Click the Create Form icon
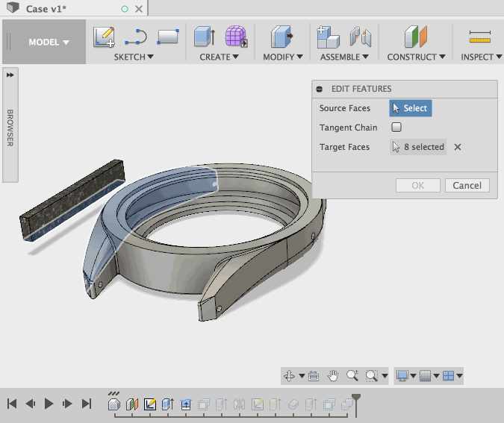Viewport: 504px width, 423px height. [x=237, y=37]
